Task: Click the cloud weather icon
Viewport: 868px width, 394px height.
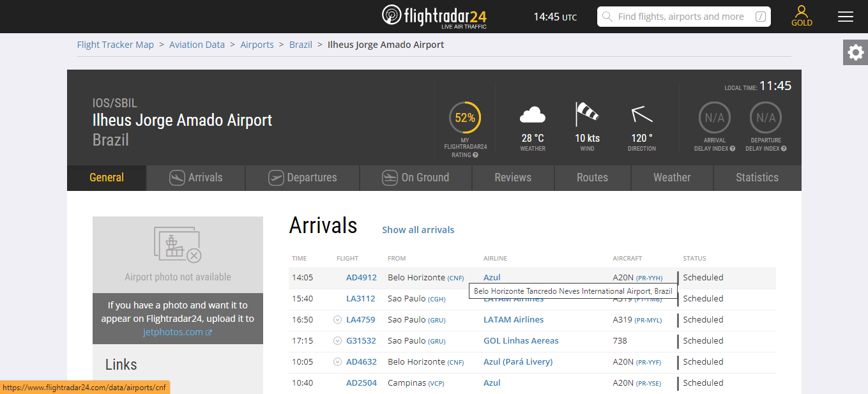Action: pyautogui.click(x=533, y=116)
